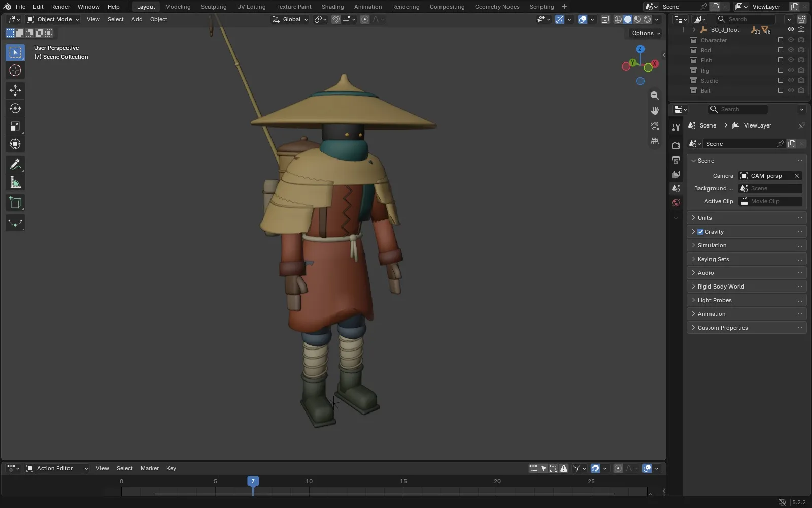Open the Camera CAM_persp selector
This screenshot has height=508, width=812.
click(x=766, y=176)
